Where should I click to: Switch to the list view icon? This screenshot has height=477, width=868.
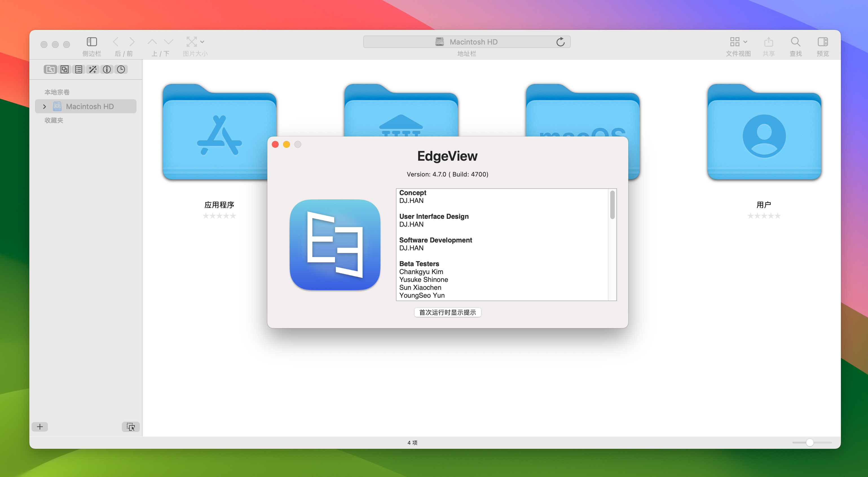(78, 69)
